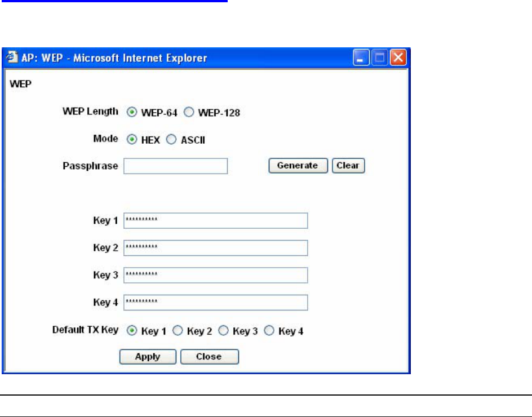Close the window with the red X
This screenshot has width=532, height=417.
point(398,57)
